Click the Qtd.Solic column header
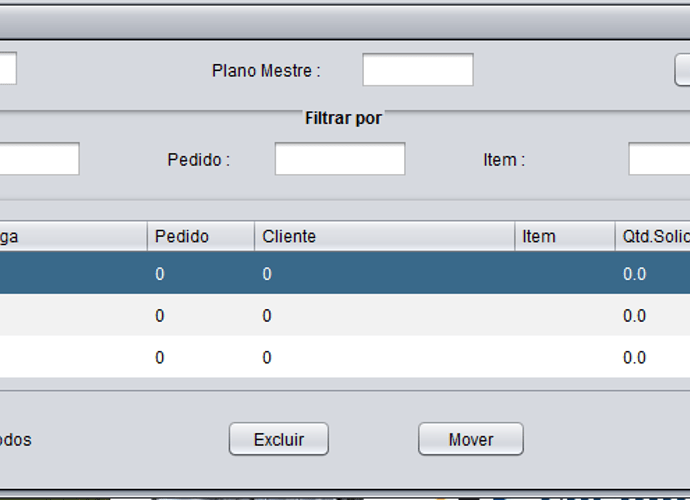Screen dimensions: 690x500 pos(653,236)
